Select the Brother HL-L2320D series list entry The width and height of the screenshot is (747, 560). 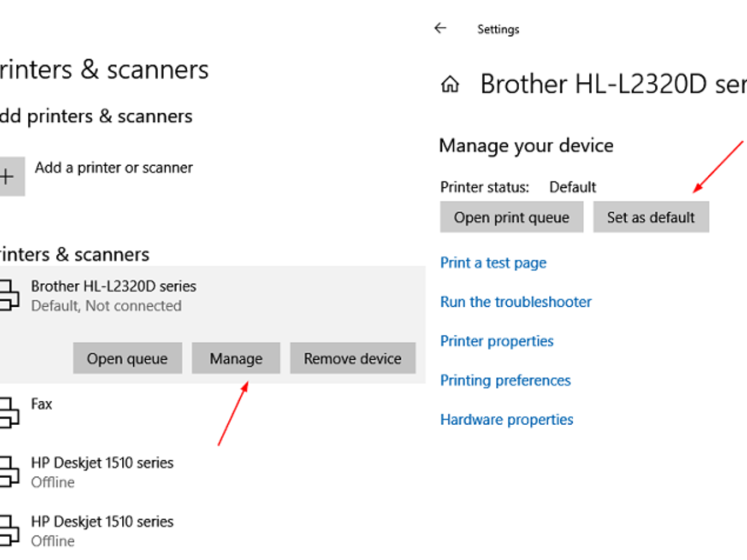pyautogui.click(x=212, y=325)
